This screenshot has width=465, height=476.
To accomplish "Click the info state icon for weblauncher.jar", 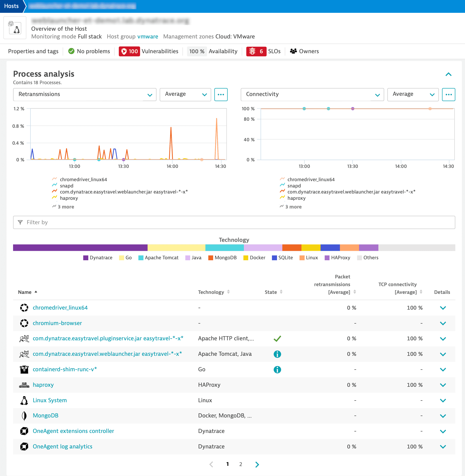I will click(277, 354).
